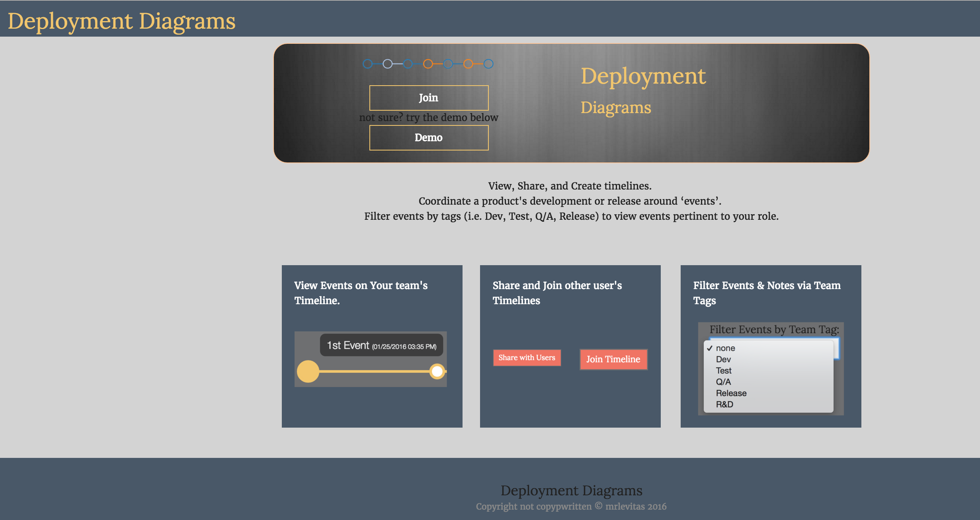Image resolution: width=980 pixels, height=520 pixels.
Task: Select 'Test' from the tag dropdown
Action: pos(723,371)
